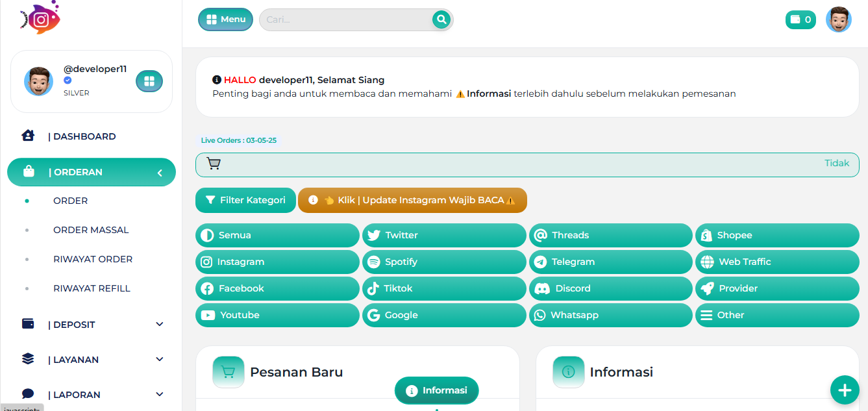Click the Menu button in header
The width and height of the screenshot is (868, 411).
tap(225, 19)
